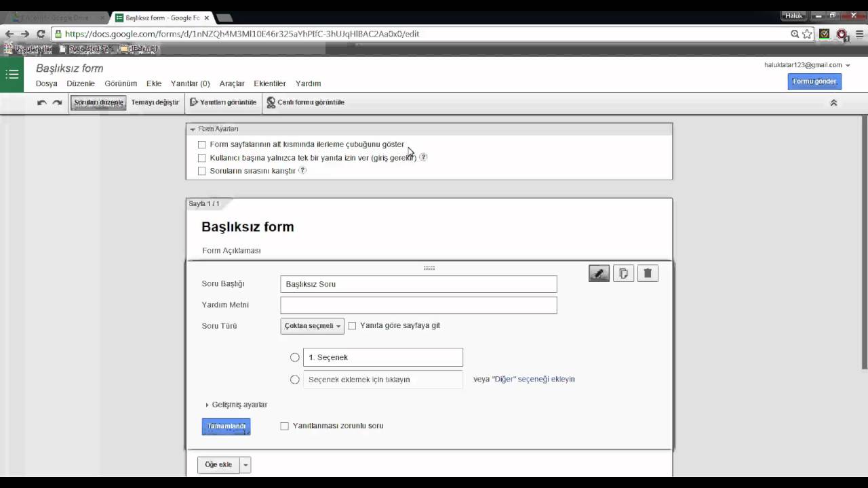Open a new browser tab
Screen dimensions: 868x488
click(x=225, y=18)
